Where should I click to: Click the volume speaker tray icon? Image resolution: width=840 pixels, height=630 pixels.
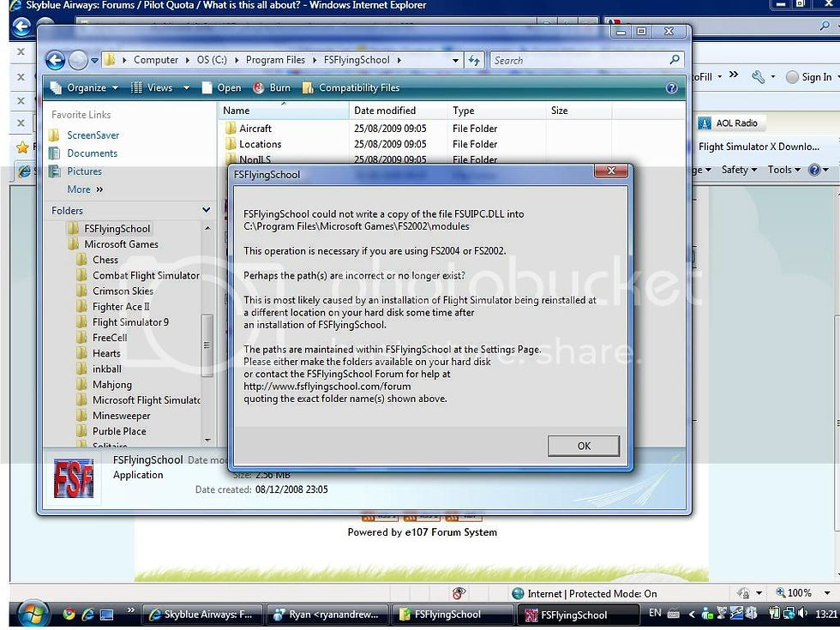point(803,613)
